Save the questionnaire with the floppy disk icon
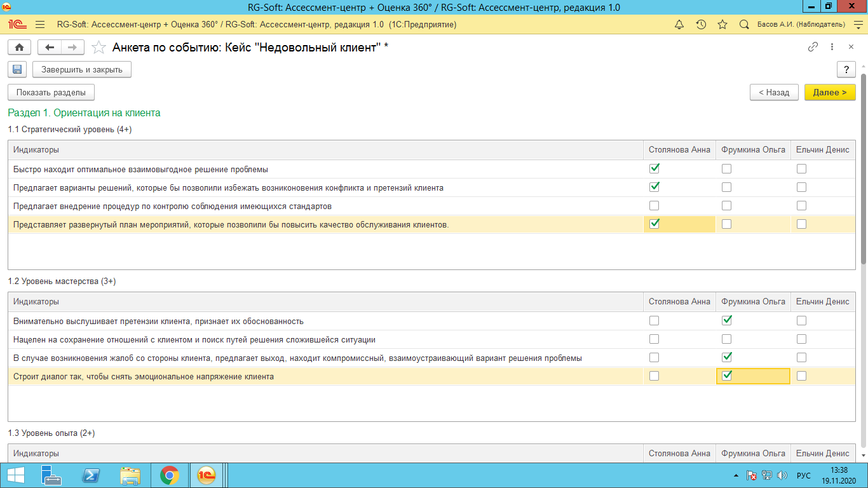The image size is (868, 488). tap(17, 69)
